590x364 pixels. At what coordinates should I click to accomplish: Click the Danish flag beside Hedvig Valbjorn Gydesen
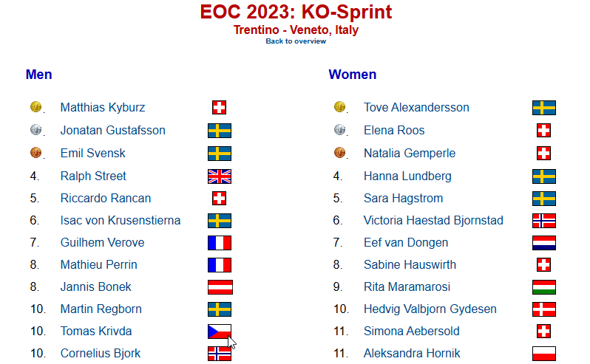544,309
